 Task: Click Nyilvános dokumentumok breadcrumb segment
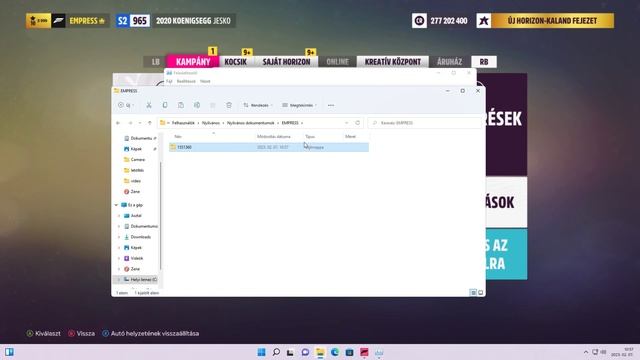[251, 123]
